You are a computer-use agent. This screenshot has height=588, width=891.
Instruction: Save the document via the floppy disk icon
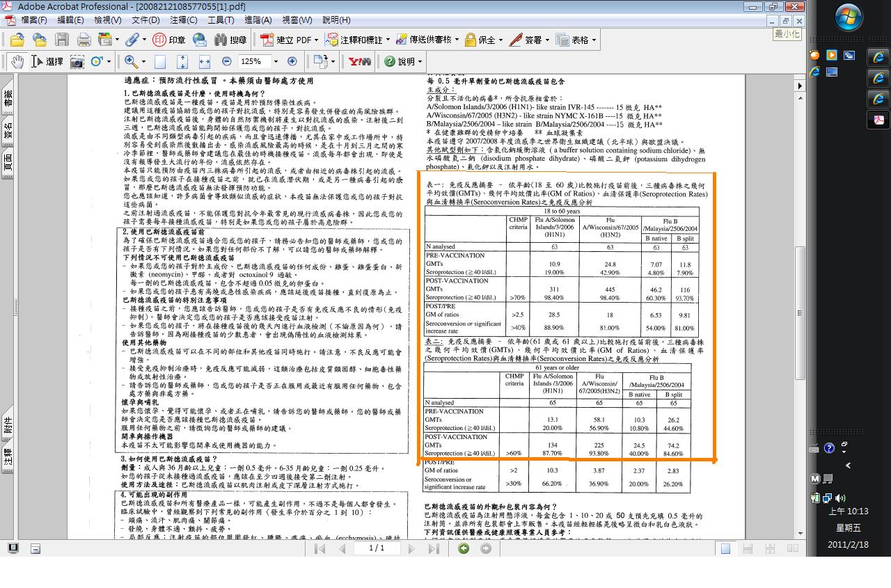62,40
